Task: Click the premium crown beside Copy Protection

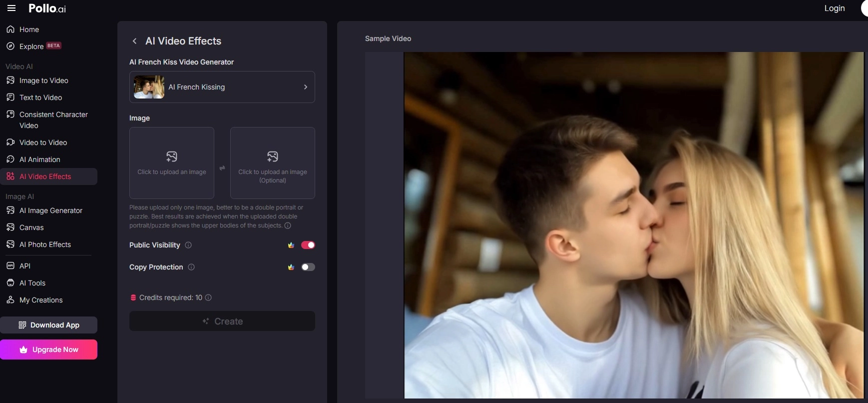Action: (x=291, y=267)
